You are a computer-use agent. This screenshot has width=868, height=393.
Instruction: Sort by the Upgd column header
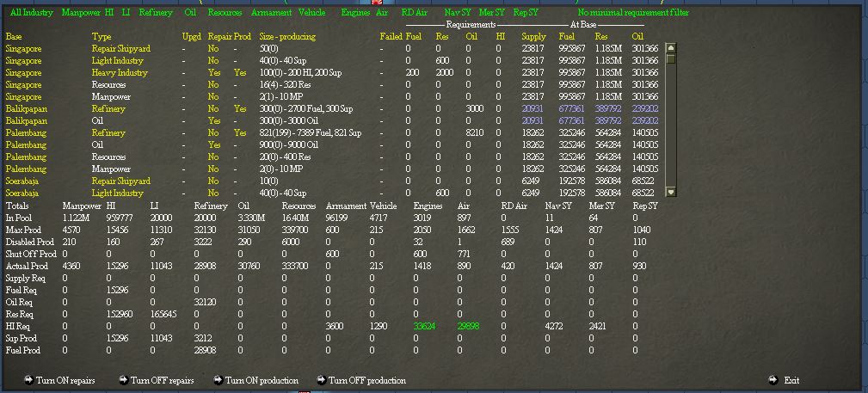pos(192,36)
